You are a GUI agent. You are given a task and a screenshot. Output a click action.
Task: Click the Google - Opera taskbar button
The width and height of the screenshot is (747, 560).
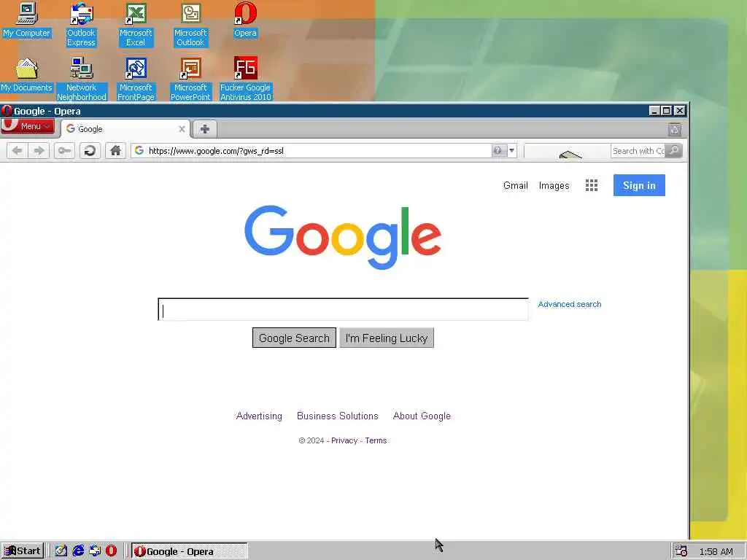(189, 551)
